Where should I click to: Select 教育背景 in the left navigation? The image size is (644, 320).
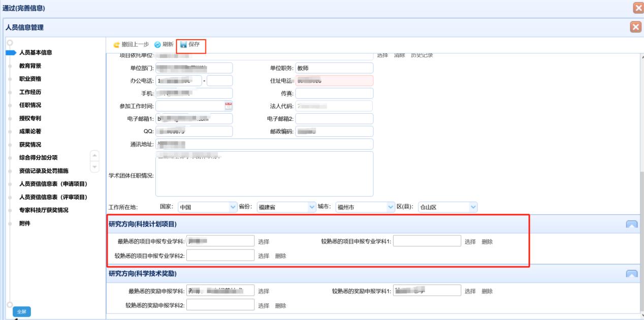30,66
